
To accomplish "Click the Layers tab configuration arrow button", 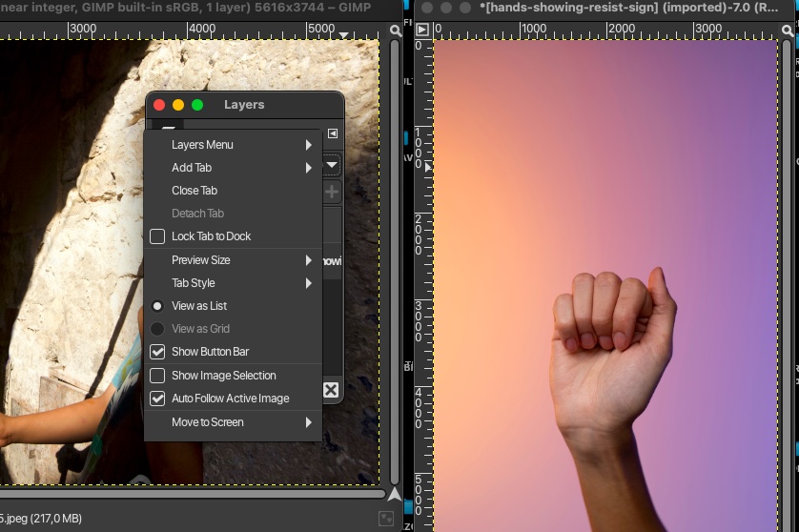I will (x=332, y=133).
